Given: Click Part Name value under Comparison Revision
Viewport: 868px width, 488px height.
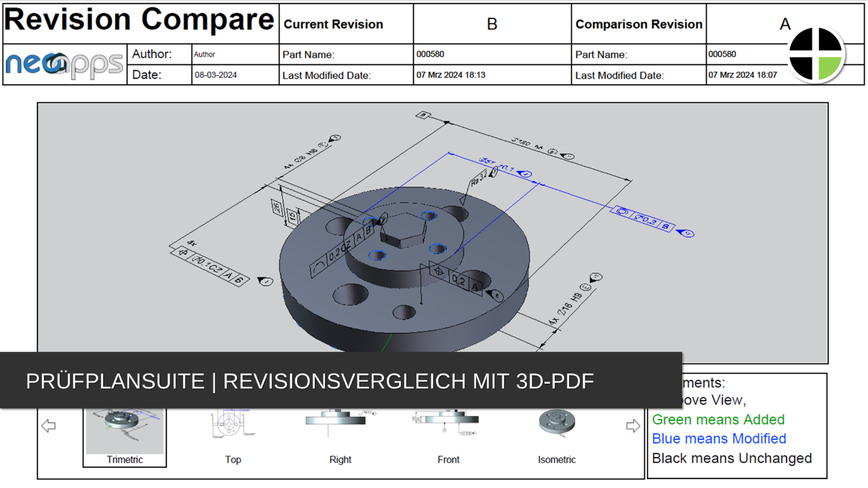Looking at the screenshot, I should [x=722, y=54].
